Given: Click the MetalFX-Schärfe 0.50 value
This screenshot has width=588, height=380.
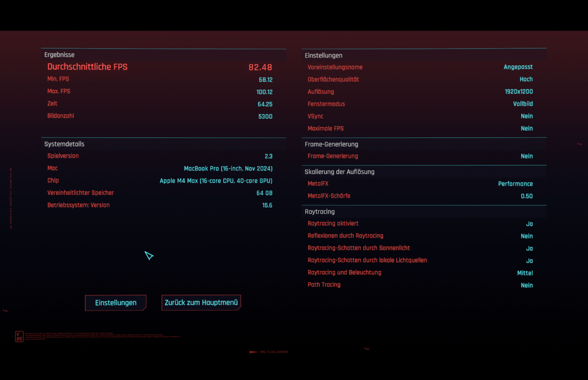Looking at the screenshot, I should point(527,196).
